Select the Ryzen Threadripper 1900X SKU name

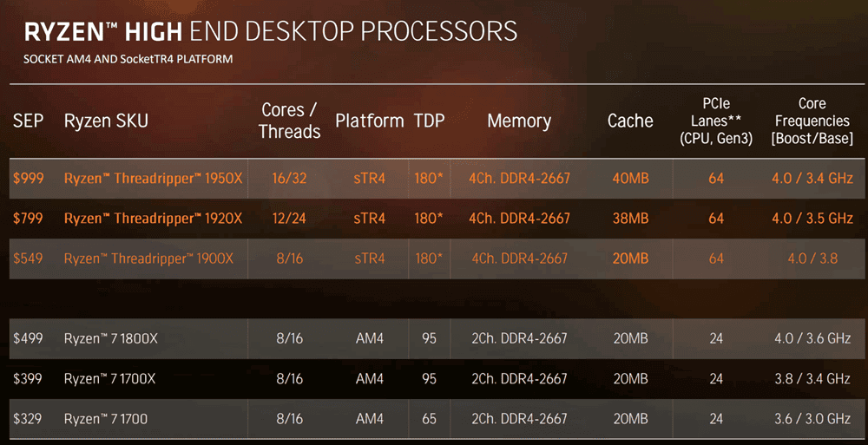pyautogui.click(x=154, y=258)
